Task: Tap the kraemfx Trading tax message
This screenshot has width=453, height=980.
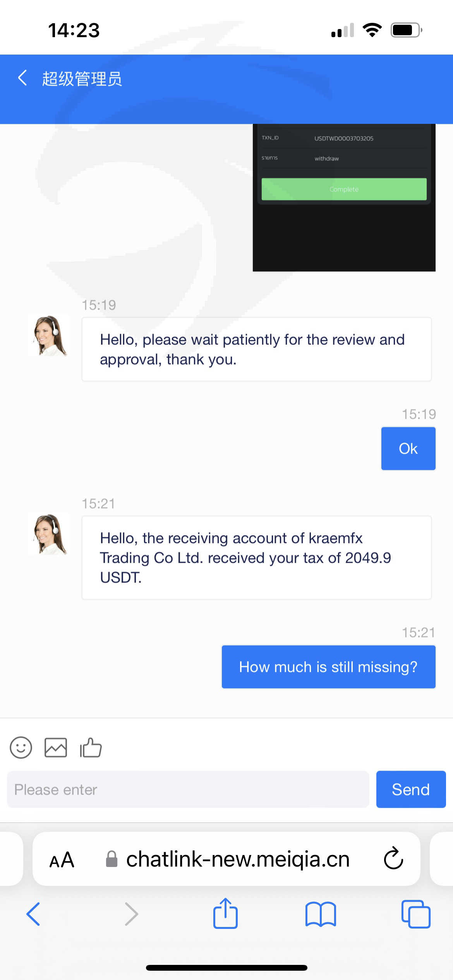Action: [x=256, y=557]
